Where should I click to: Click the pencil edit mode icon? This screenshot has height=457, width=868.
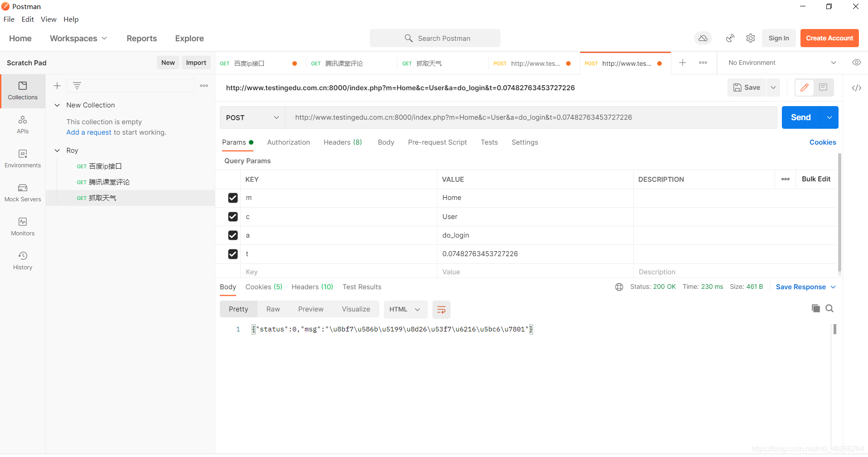coord(805,88)
